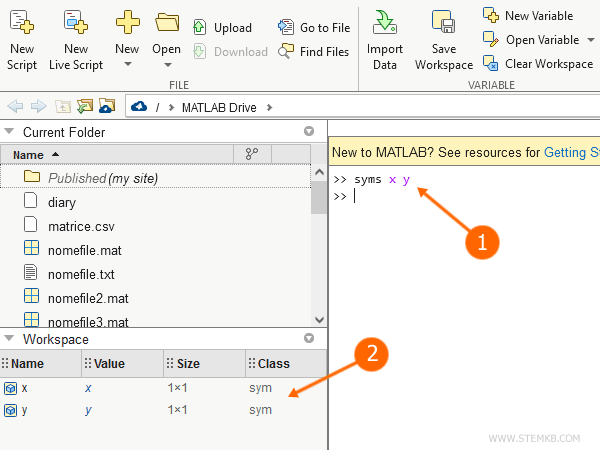Sort files by the Name column header
Image resolution: width=600 pixels, height=450 pixels.
[x=28, y=155]
